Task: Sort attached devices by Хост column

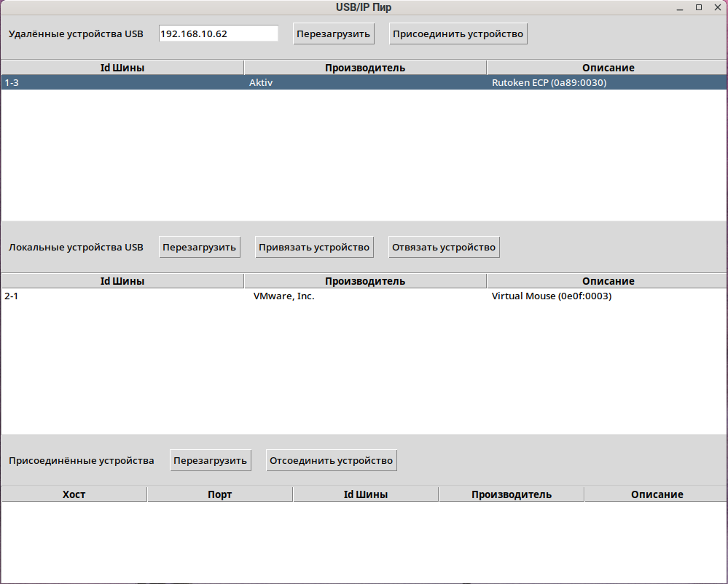Action: point(74,494)
